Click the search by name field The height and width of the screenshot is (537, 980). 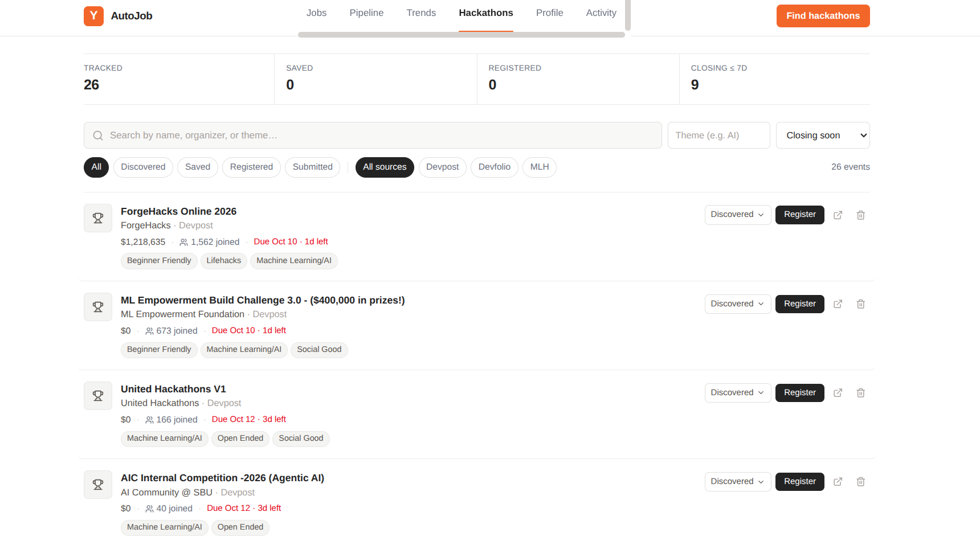(x=373, y=136)
